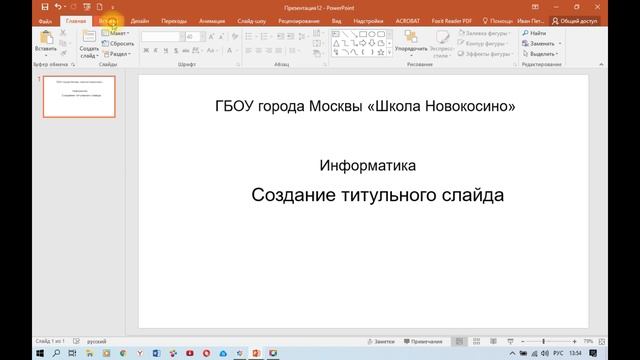Undo the last action in the quick access toolbar

(x=58, y=7)
